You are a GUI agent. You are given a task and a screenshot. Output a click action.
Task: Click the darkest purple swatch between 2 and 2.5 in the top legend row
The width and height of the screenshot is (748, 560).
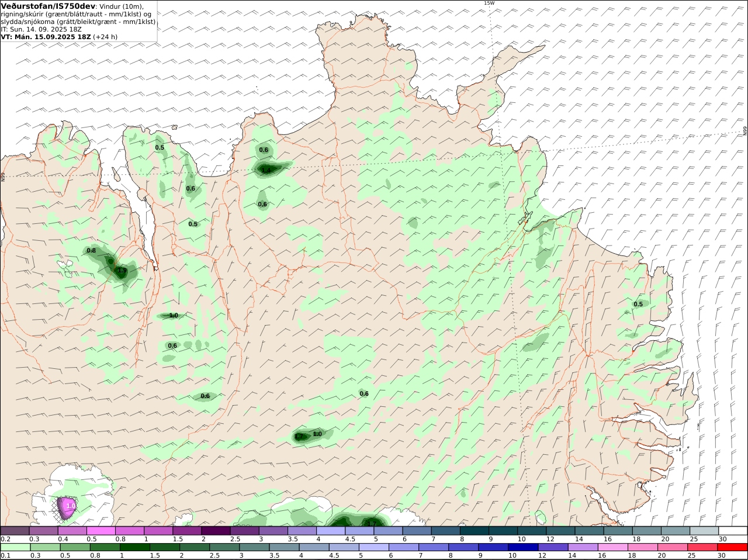215,530
